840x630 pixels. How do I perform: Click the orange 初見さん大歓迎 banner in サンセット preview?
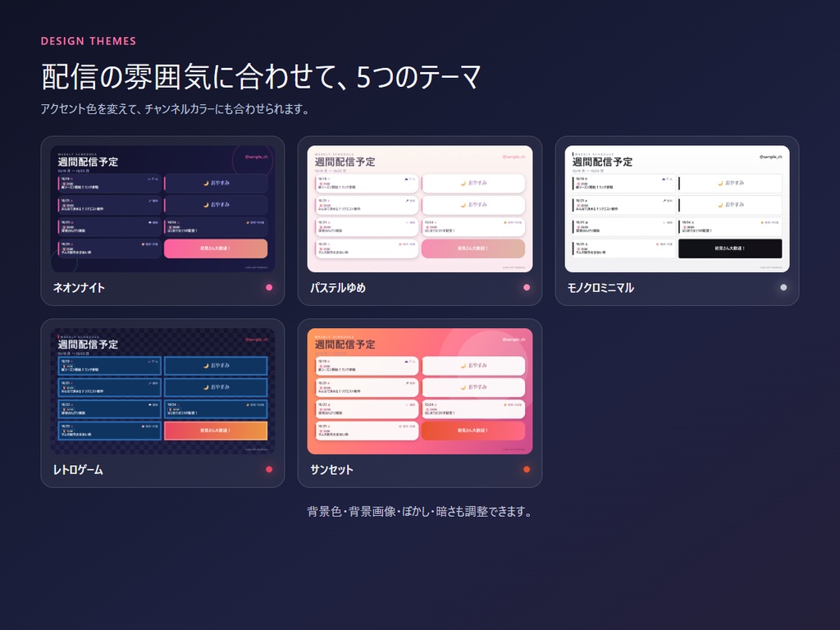coord(473,431)
